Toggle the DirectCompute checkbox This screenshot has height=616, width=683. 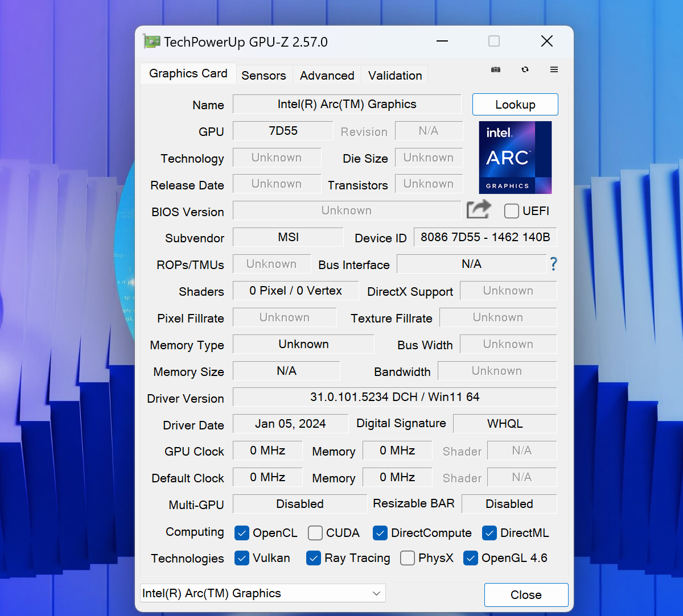[380, 533]
